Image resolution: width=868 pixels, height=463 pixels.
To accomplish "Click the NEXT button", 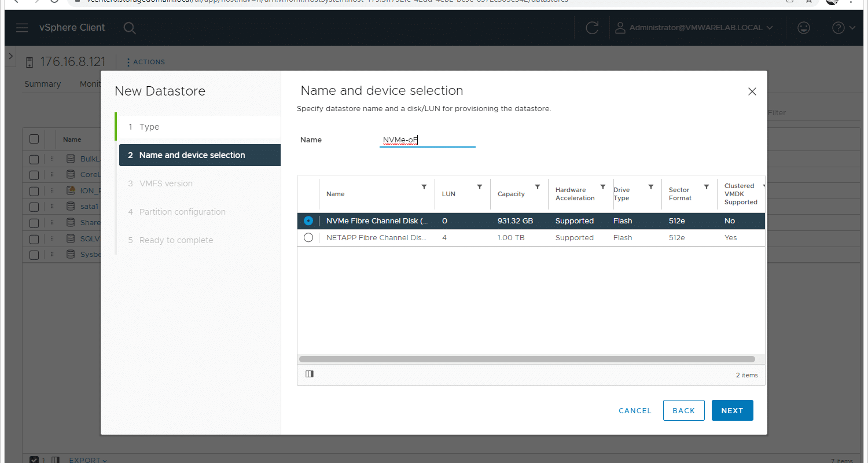I will (732, 410).
